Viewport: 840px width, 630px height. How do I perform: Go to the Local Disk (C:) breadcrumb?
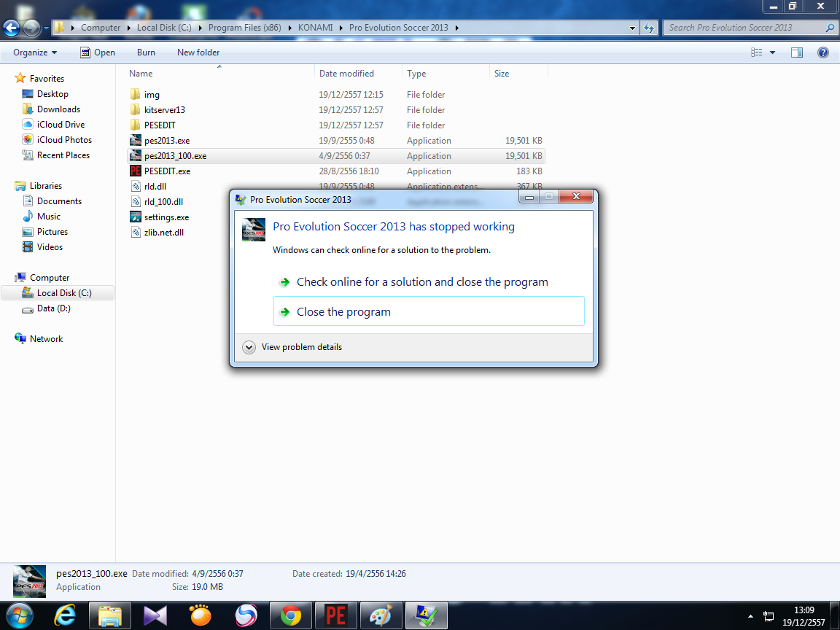tap(164, 28)
